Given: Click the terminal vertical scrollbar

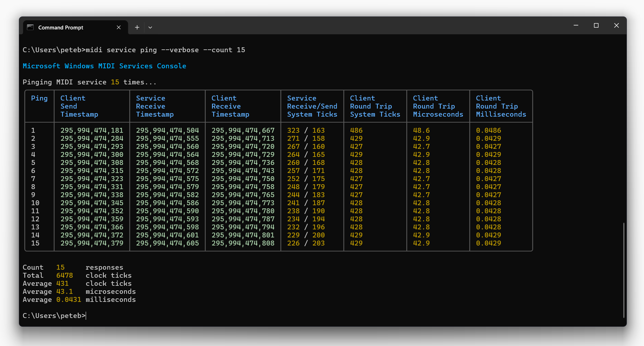Looking at the screenshot, I should tap(624, 270).
